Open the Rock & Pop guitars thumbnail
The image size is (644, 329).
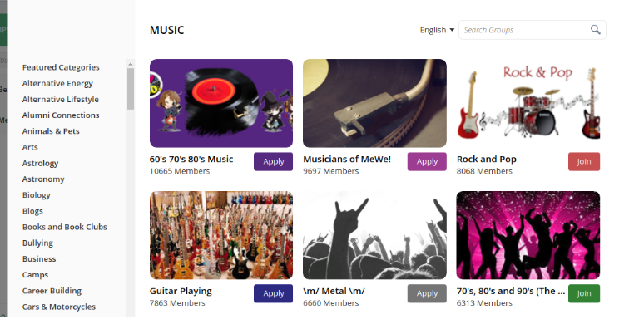(x=528, y=103)
